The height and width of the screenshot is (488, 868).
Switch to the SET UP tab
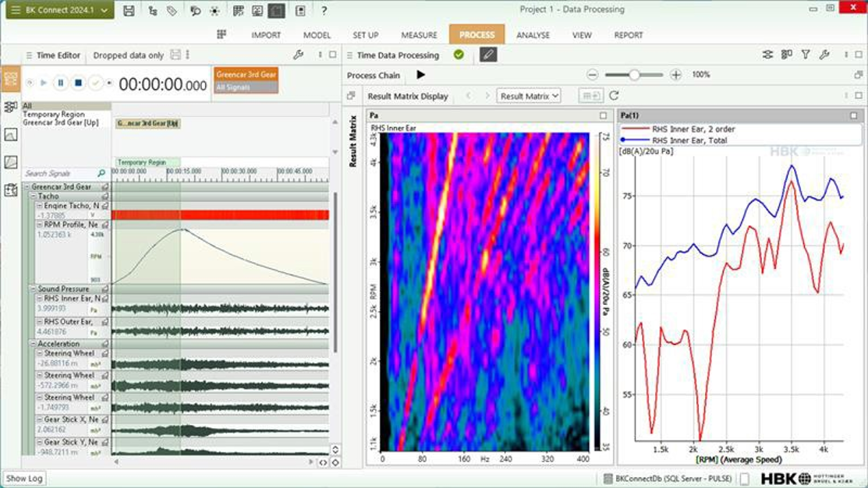click(365, 35)
